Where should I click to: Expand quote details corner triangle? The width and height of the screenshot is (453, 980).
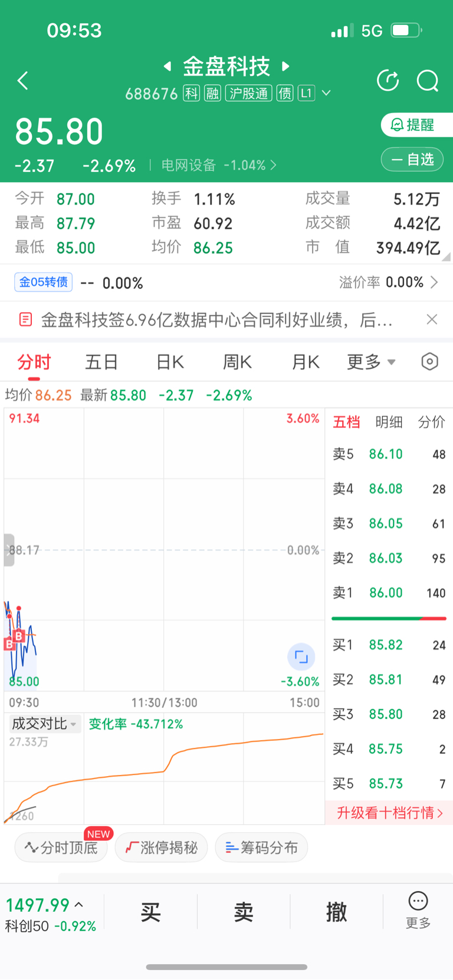click(x=446, y=256)
